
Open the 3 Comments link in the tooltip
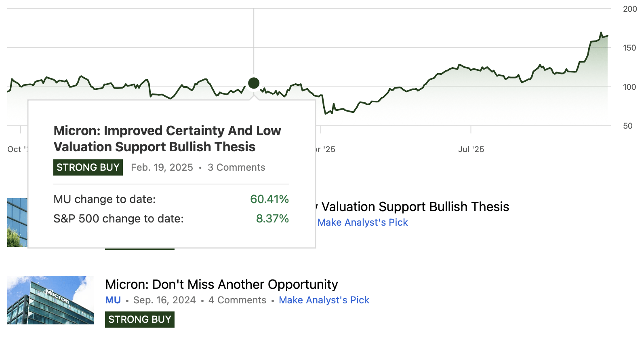(x=236, y=167)
